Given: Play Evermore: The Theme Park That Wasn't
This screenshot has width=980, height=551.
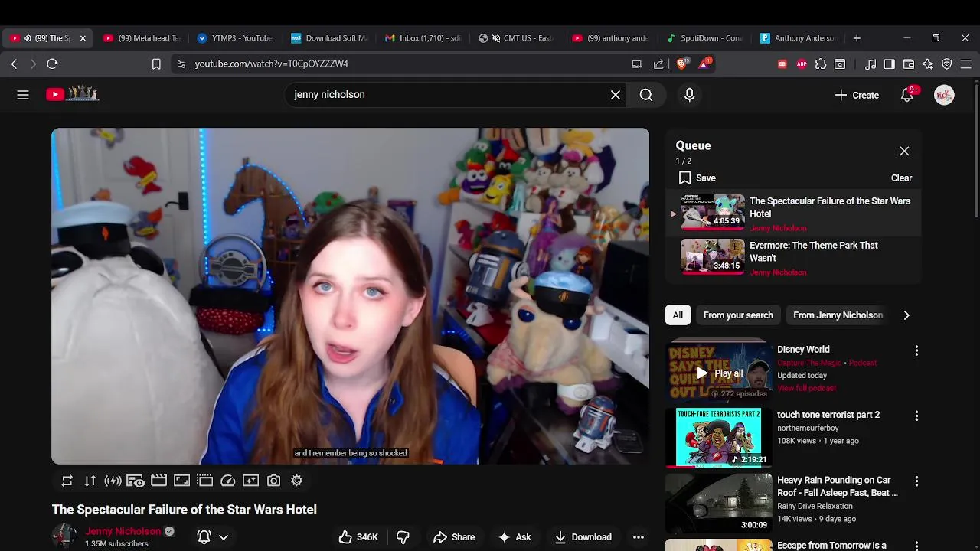Looking at the screenshot, I should [794, 258].
